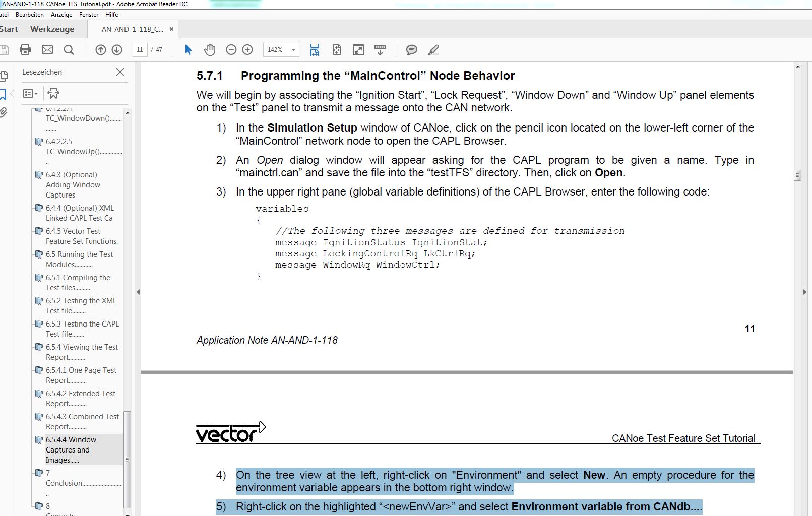Close the AN-AND-1-118 document tab
This screenshot has width=812, height=516.
click(x=171, y=29)
